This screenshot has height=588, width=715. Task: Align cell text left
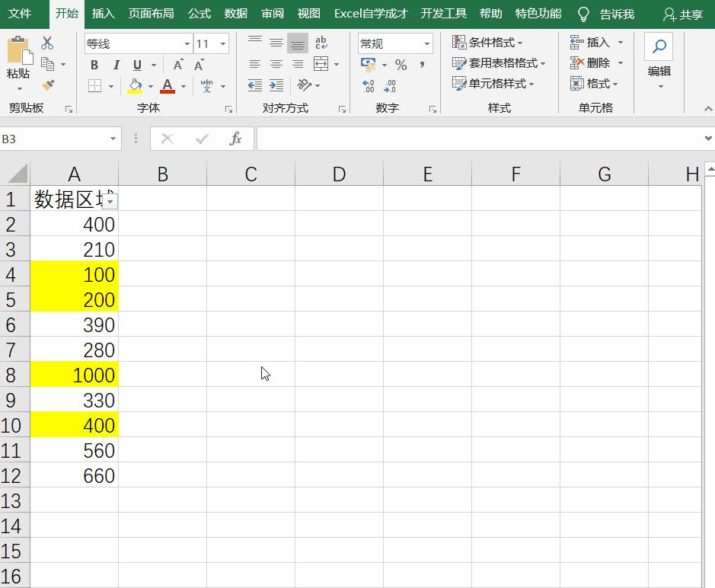255,64
